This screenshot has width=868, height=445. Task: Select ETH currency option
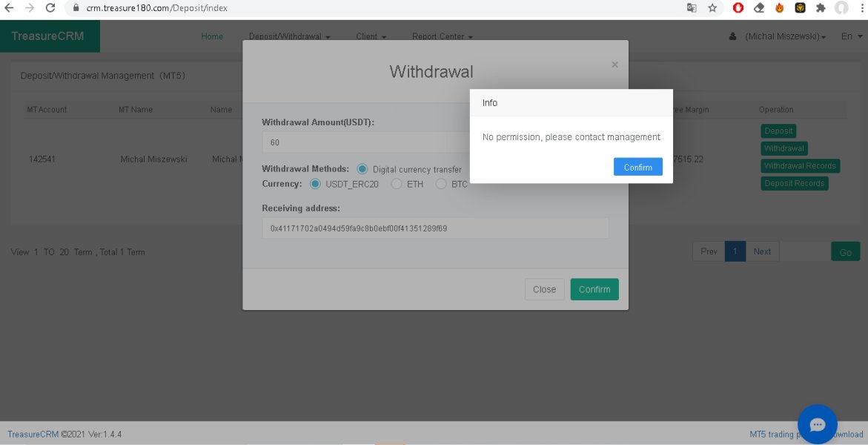point(397,184)
